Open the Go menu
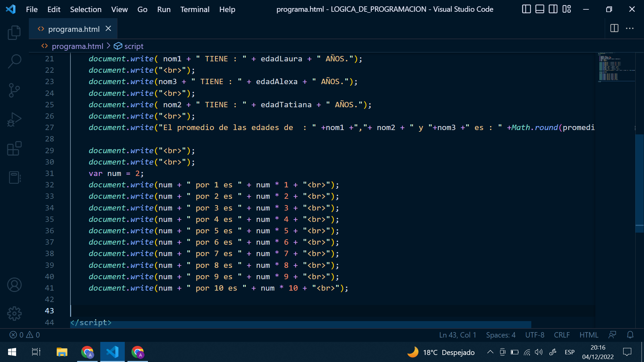This screenshot has height=362, width=644. click(142, 9)
